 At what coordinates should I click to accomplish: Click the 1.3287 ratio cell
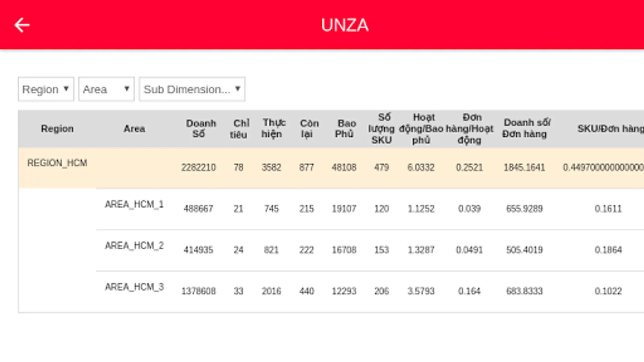pyautogui.click(x=421, y=250)
